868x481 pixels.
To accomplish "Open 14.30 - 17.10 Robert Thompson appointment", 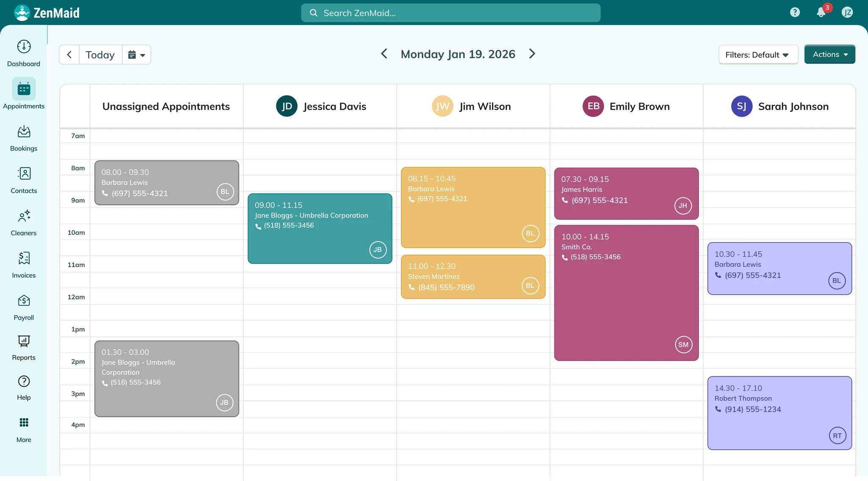I will (x=779, y=413).
